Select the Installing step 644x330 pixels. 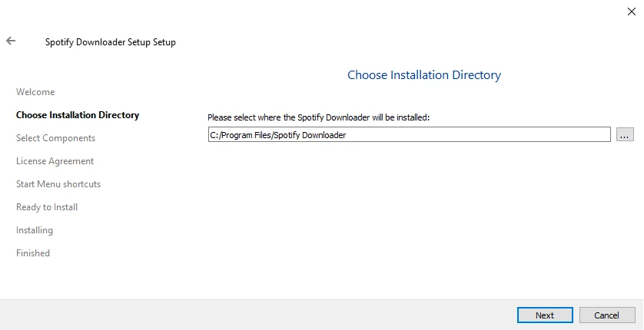coord(35,230)
